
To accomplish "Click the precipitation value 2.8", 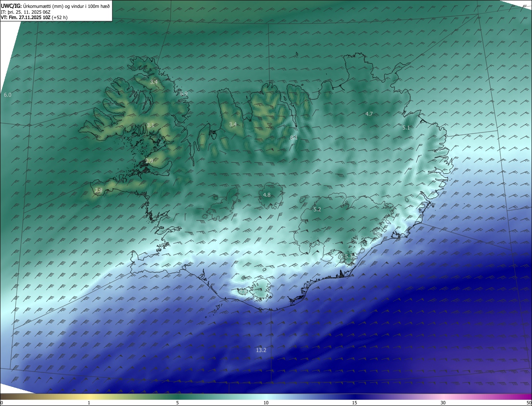I will tap(99, 190).
